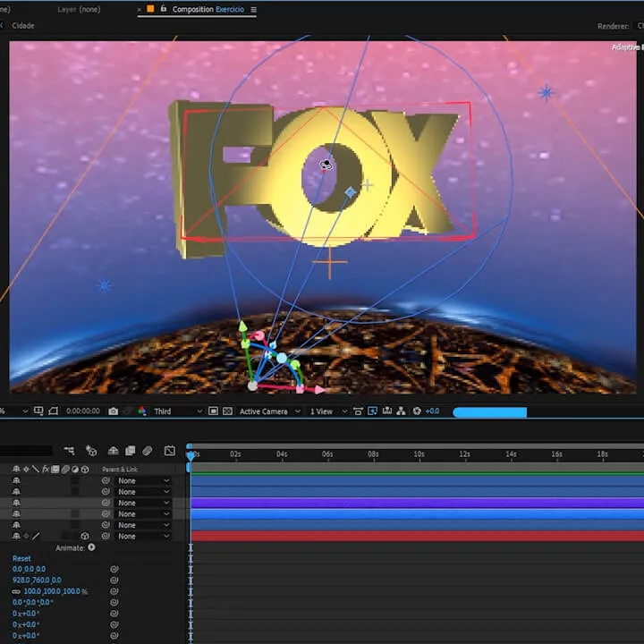Click the Parent & Link column header
Viewport: 644px width, 644px height.
120,469
